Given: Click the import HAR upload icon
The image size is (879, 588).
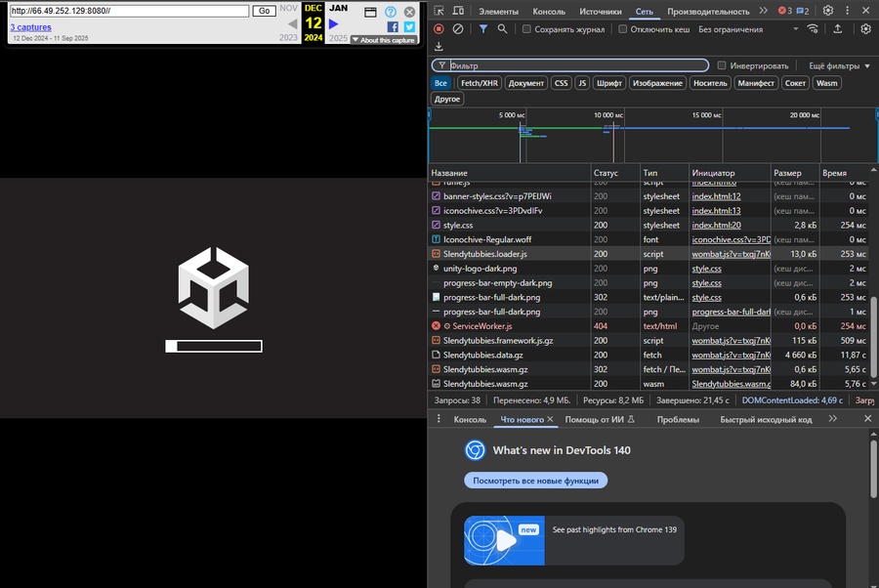Looking at the screenshot, I should tap(838, 28).
